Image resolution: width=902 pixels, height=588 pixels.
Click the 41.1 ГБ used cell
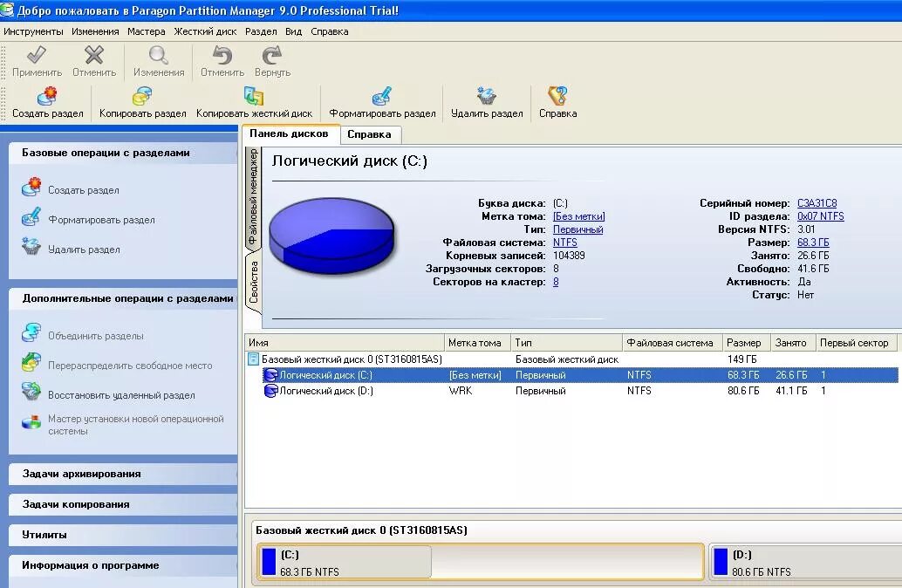[x=791, y=391]
